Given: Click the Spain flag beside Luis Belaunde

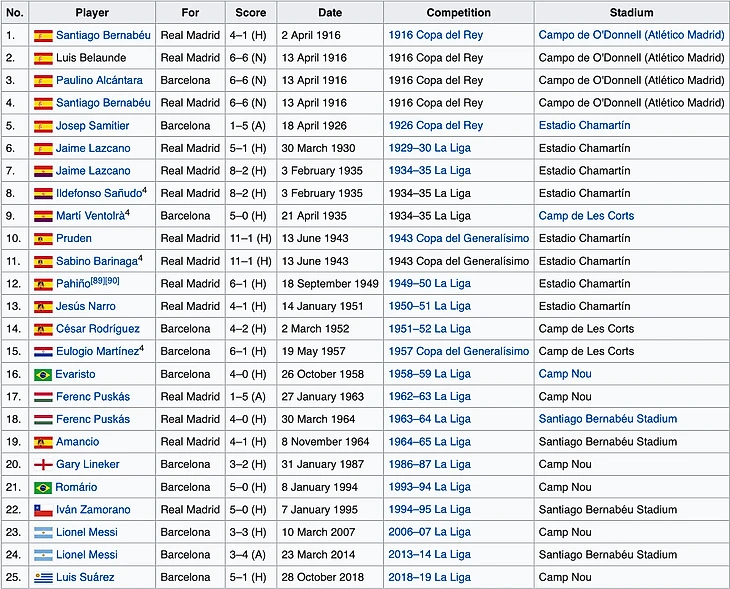Looking at the screenshot, I should pyautogui.click(x=43, y=58).
